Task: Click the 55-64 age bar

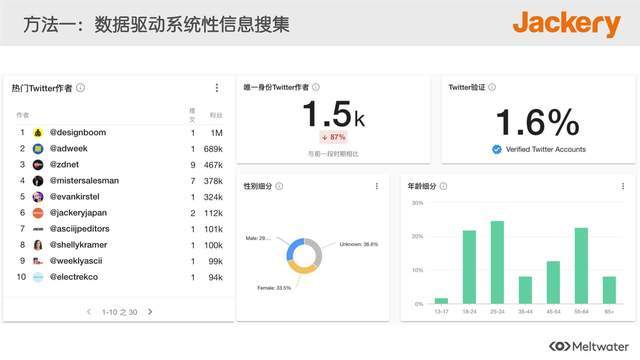Action: (x=581, y=266)
